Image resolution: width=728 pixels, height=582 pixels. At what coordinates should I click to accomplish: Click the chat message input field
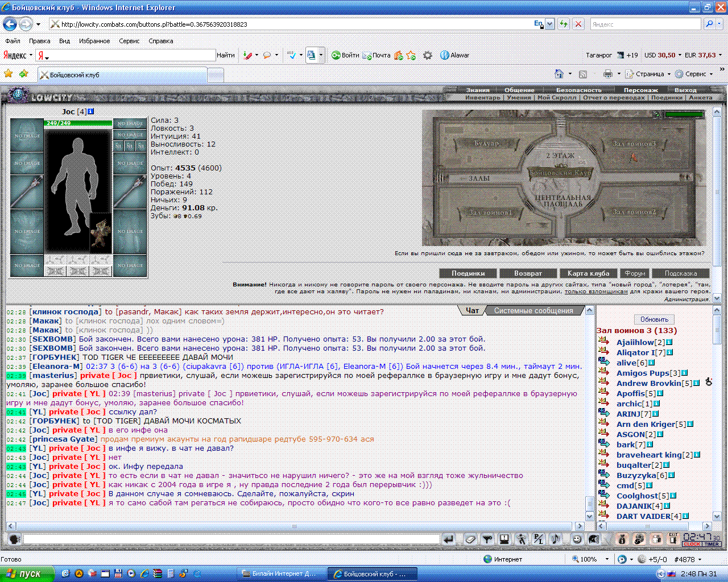click(231, 539)
